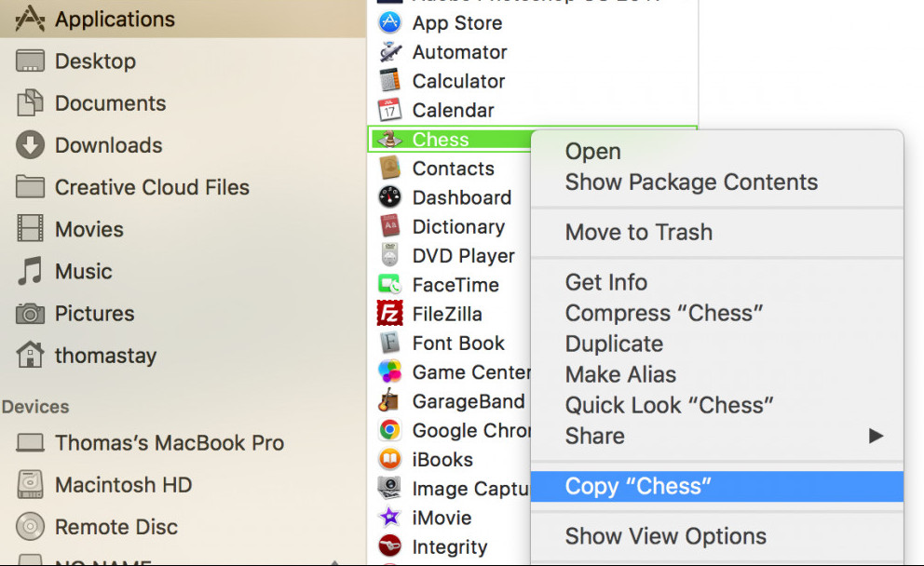Click the Downloads arrow icon

point(30,145)
